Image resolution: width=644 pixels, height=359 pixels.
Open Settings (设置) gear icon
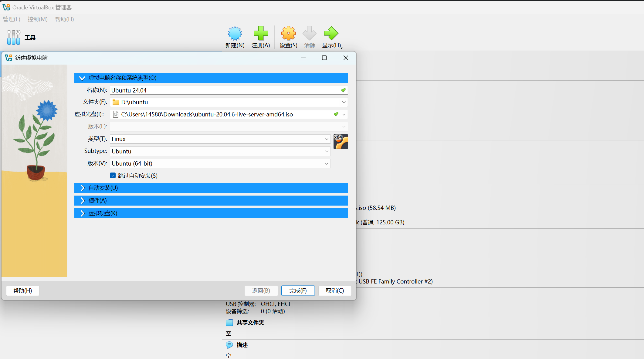click(288, 33)
